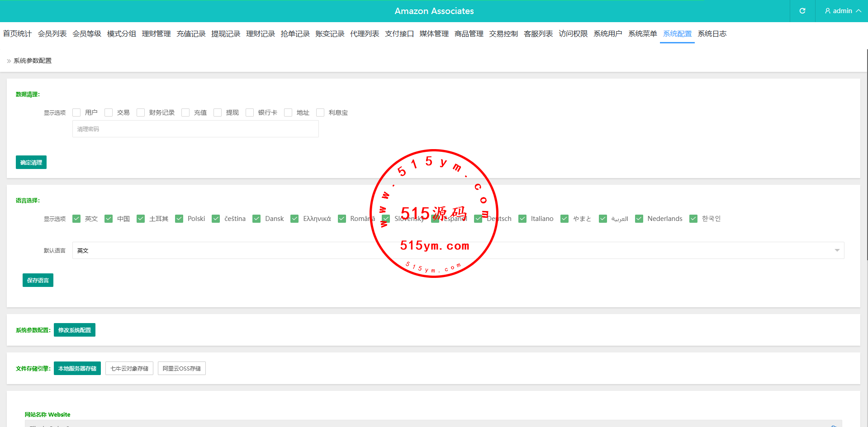Open the 会员列表 tab
868x427 pixels.
(x=52, y=34)
